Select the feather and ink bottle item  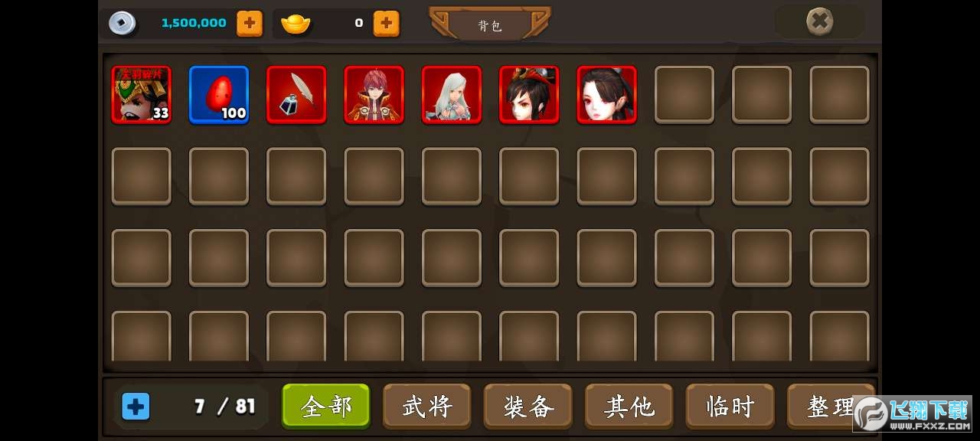296,94
